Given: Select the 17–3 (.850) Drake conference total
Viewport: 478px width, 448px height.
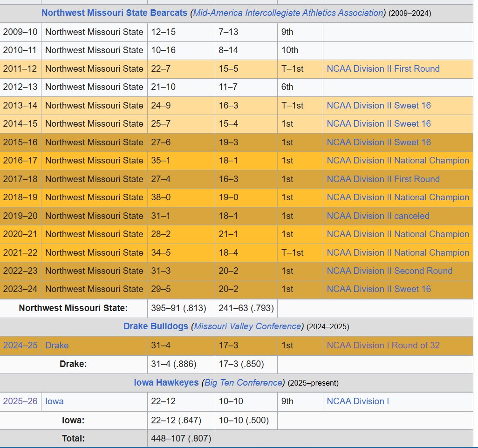Looking at the screenshot, I should point(246,364).
